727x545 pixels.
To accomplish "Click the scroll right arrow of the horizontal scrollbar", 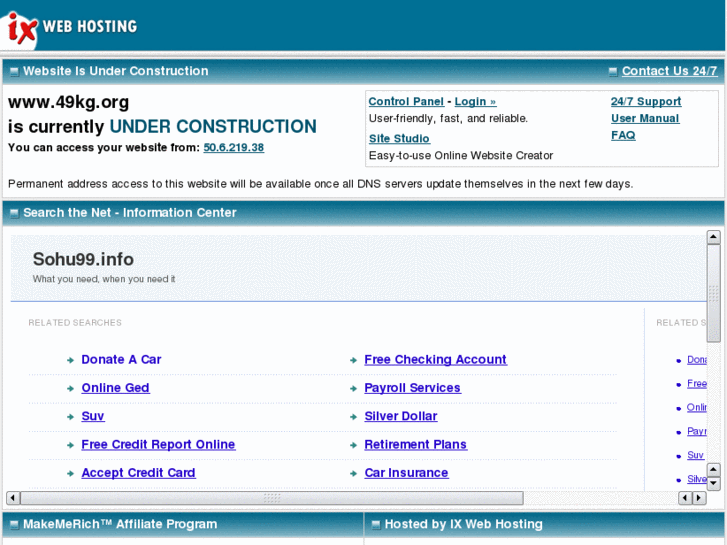I will [x=699, y=498].
